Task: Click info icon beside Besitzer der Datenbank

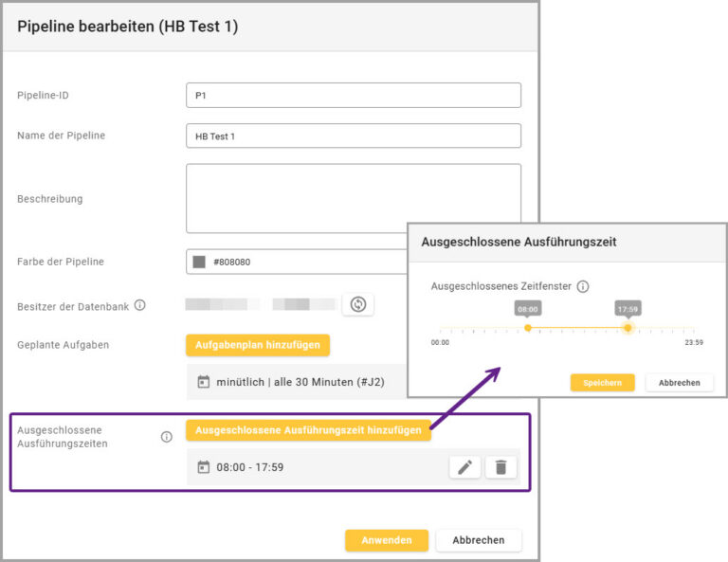Action: [x=139, y=305]
